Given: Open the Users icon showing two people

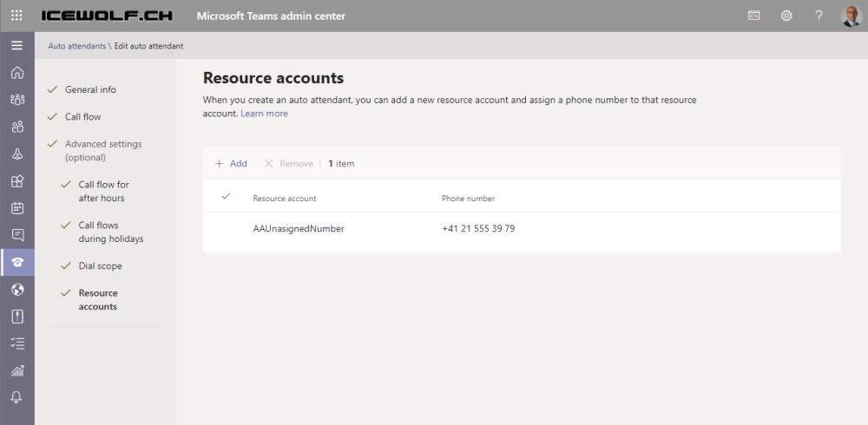Looking at the screenshot, I should click(x=17, y=127).
